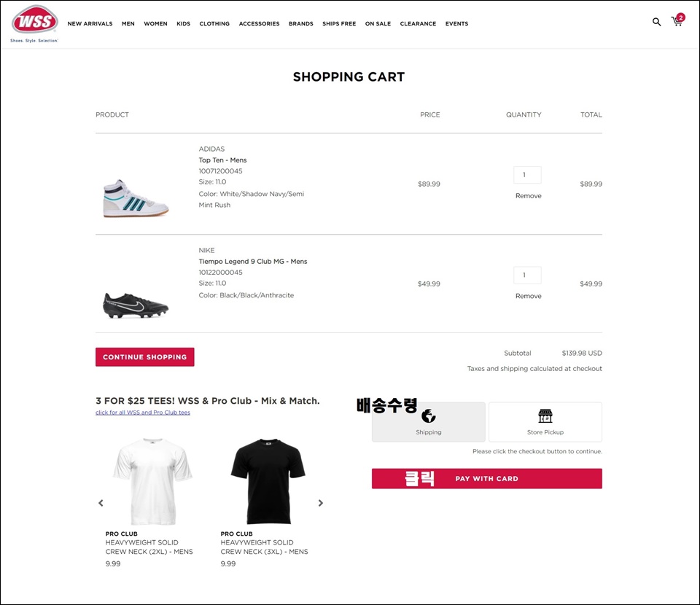The image size is (700, 605).
Task: Open the search magnifier icon
Action: (x=656, y=22)
